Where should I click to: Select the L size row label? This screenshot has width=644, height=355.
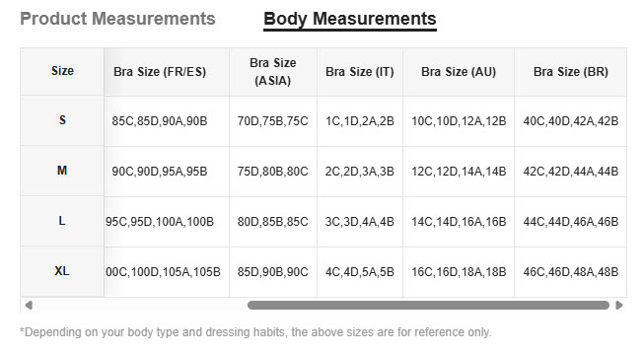coord(62,221)
